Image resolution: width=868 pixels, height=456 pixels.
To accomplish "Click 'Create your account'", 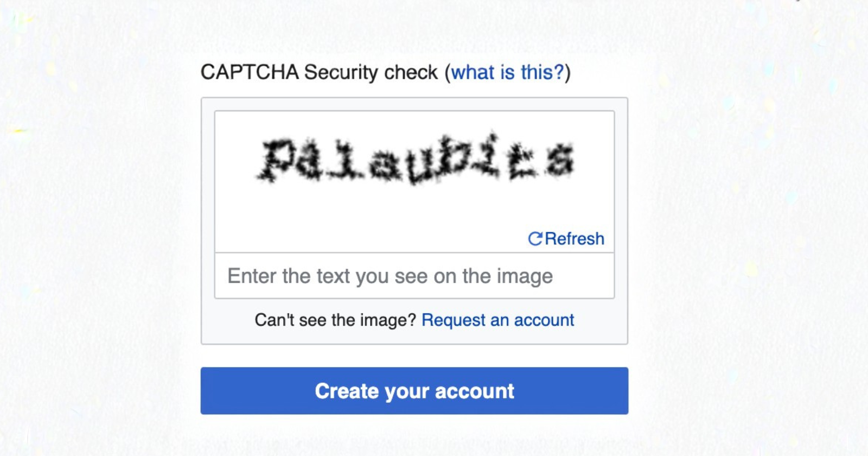I will point(414,390).
